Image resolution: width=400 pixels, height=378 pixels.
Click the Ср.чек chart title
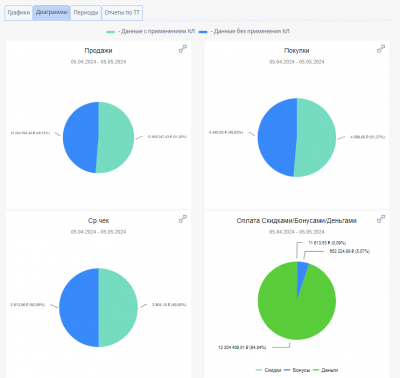98,221
